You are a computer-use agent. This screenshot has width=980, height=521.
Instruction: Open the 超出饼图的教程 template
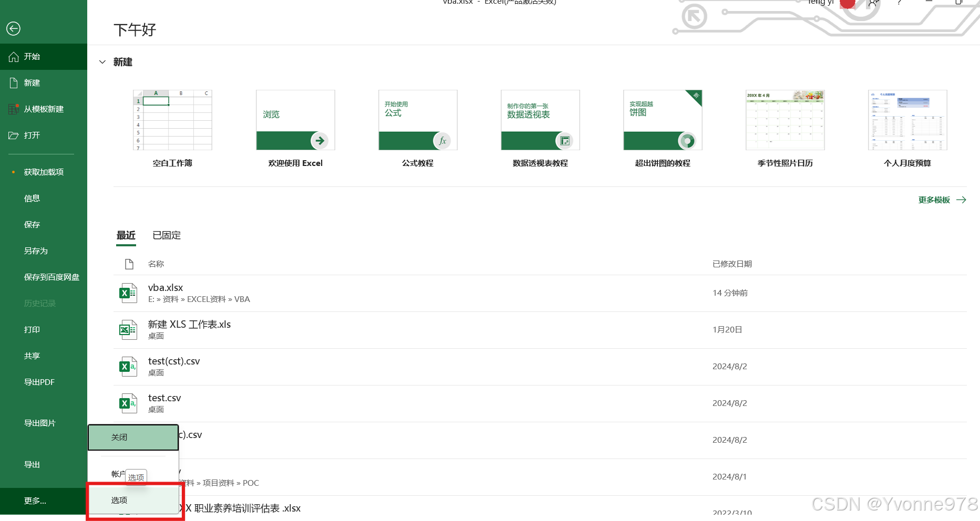click(x=663, y=120)
